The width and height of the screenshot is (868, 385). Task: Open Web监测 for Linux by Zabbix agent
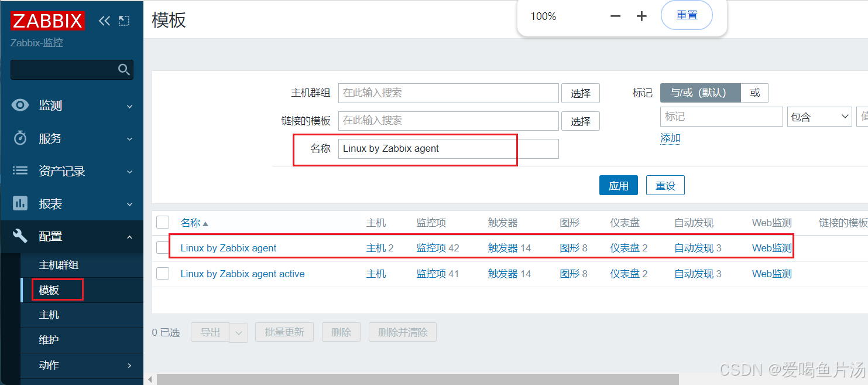771,248
